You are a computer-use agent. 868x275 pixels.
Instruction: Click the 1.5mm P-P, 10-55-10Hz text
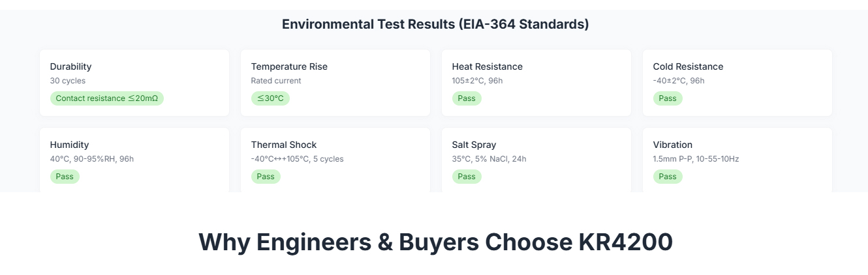click(696, 159)
